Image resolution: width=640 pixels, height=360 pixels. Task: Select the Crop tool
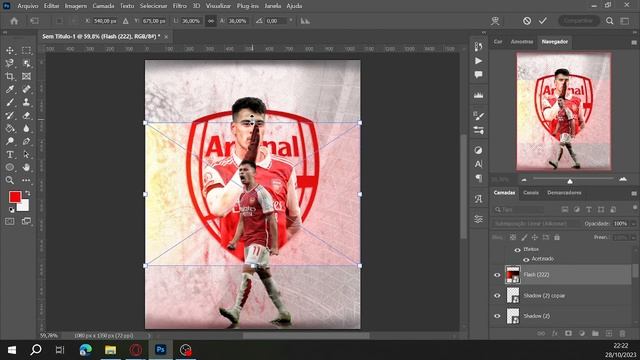coord(10,76)
